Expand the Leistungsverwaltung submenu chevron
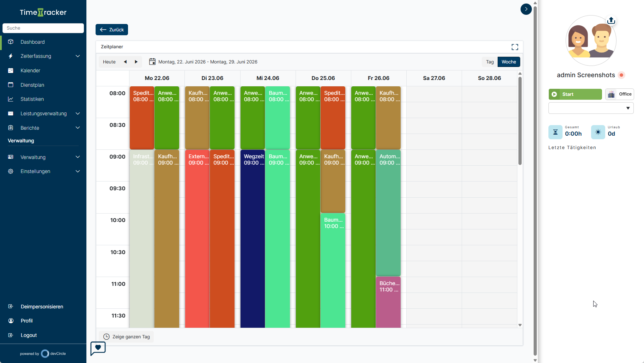 (x=78, y=113)
